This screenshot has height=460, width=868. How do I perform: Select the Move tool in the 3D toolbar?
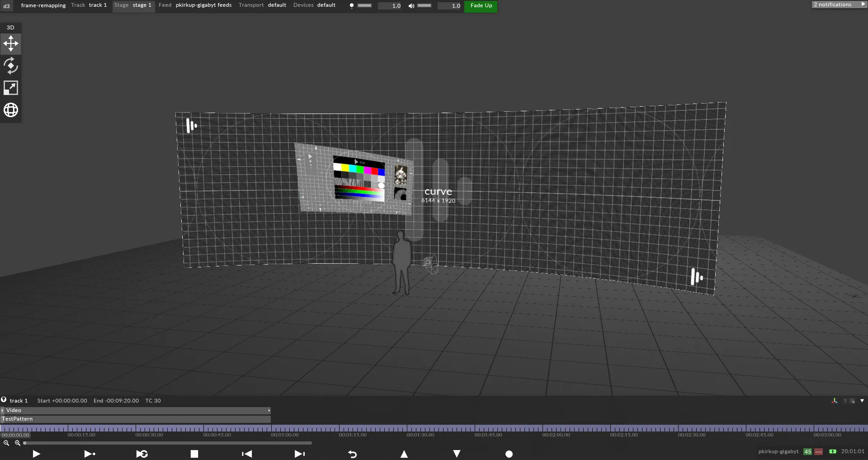click(x=10, y=43)
